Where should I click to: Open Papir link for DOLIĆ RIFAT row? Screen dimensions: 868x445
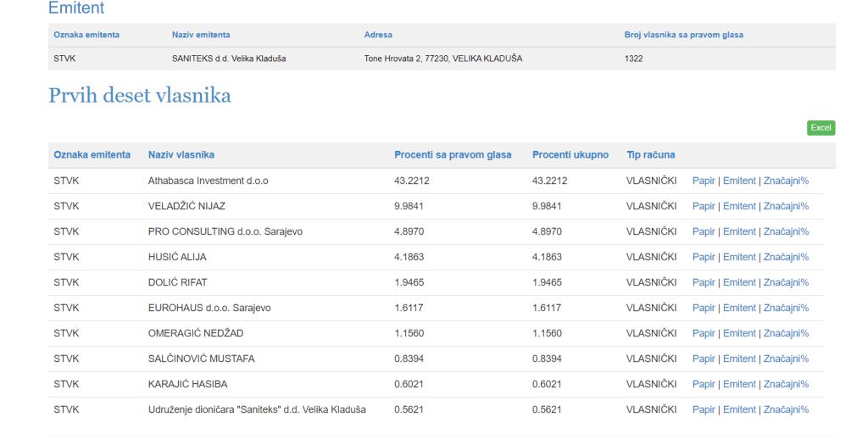(x=704, y=282)
